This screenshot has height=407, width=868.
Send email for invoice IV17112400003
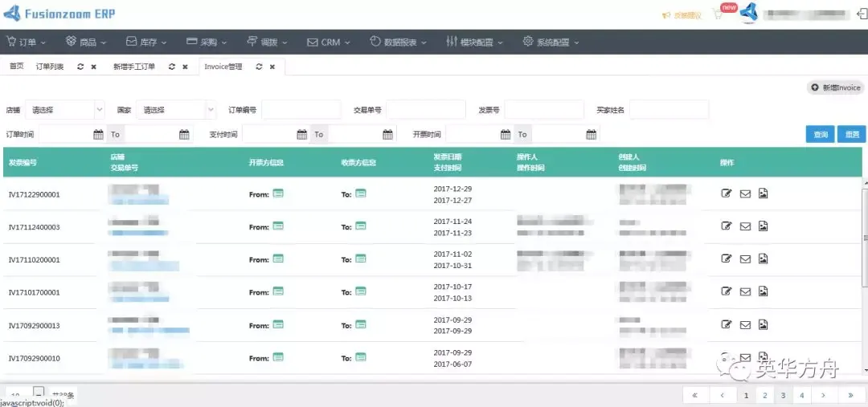point(745,226)
